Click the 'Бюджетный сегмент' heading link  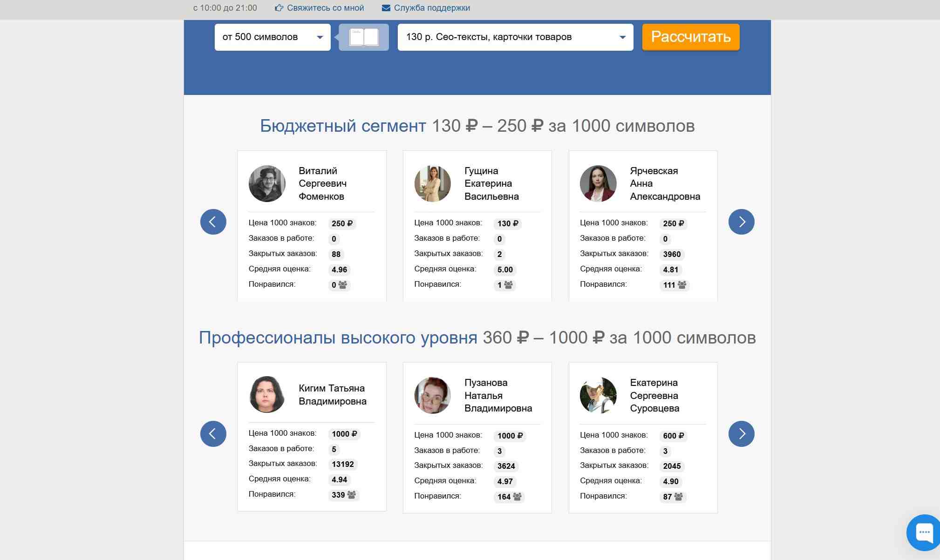pyautogui.click(x=343, y=126)
